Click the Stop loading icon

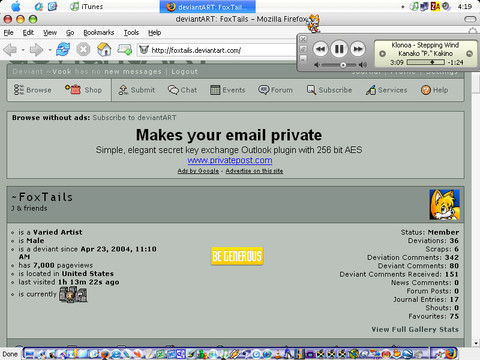pos(83,50)
